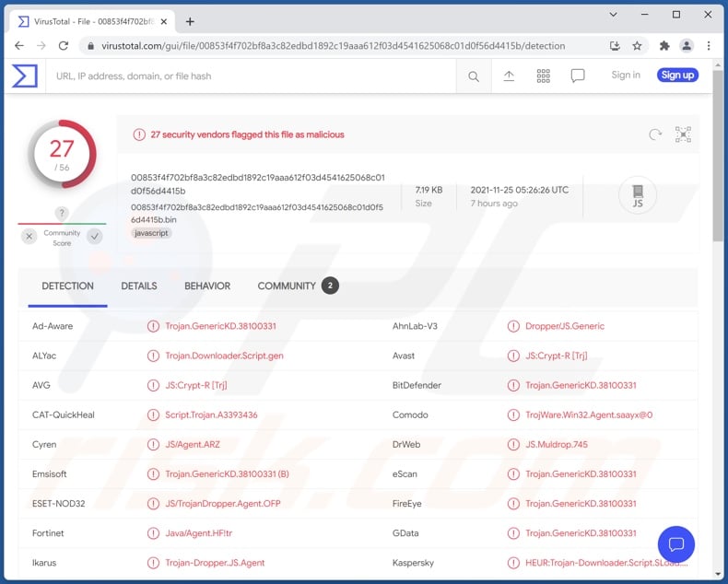This screenshot has width=728, height=584.
Task: Click the GData detection alert icon
Action: [513, 533]
